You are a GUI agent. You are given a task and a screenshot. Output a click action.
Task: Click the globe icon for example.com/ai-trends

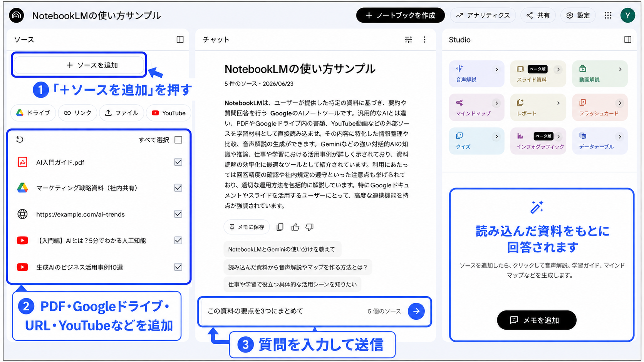[23, 214]
